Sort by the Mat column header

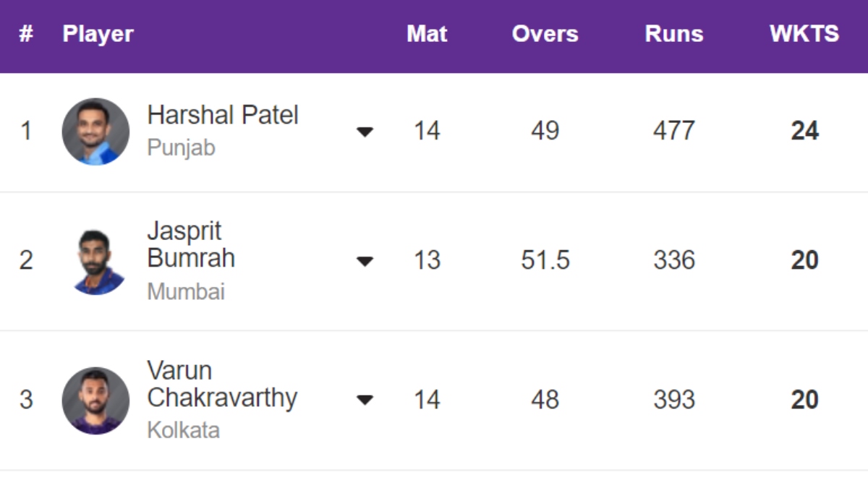pyautogui.click(x=427, y=34)
